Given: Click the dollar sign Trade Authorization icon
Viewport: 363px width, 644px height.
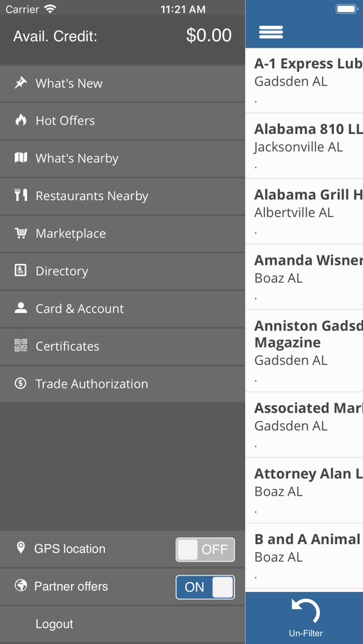Looking at the screenshot, I should coord(21,383).
